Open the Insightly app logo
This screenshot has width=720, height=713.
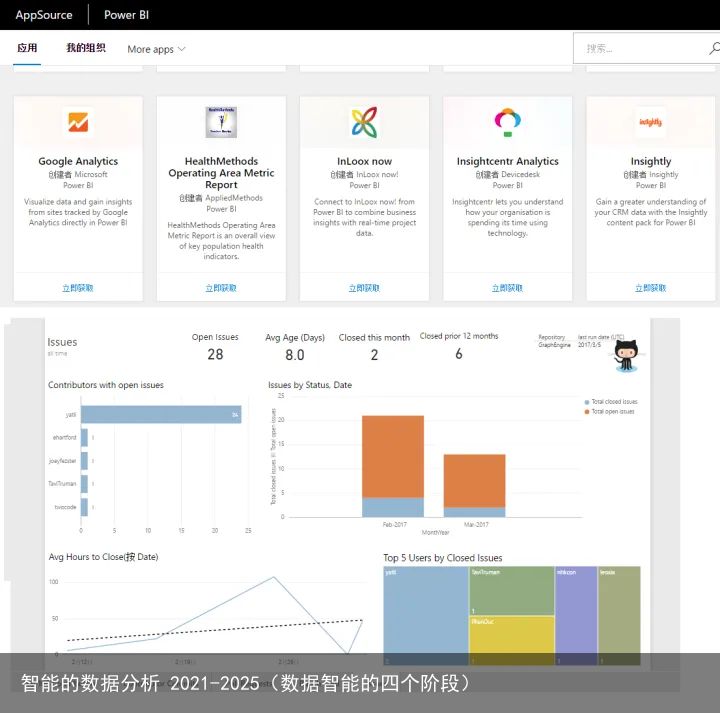(x=650, y=122)
